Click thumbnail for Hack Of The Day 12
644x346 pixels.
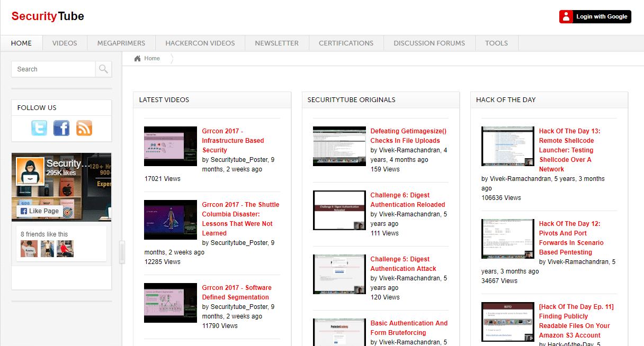point(507,239)
